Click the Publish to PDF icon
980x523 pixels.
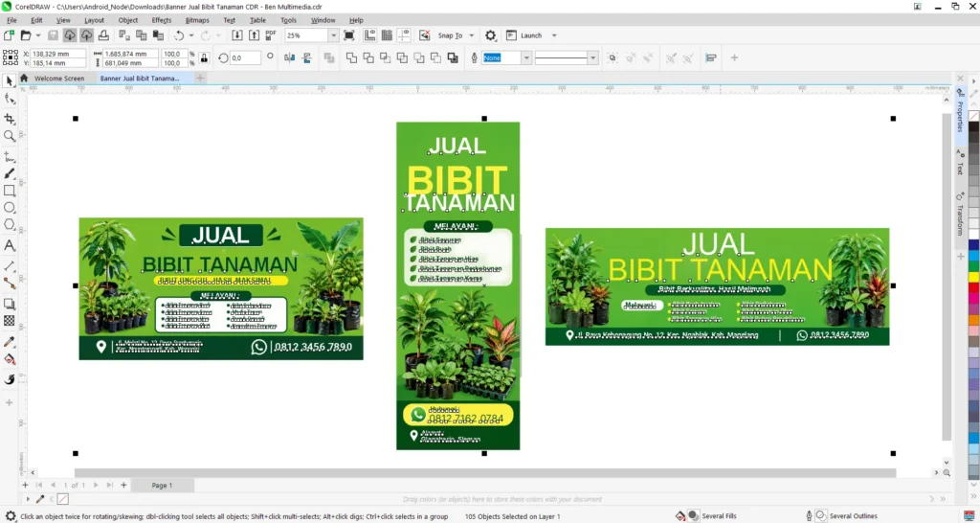tap(271, 35)
